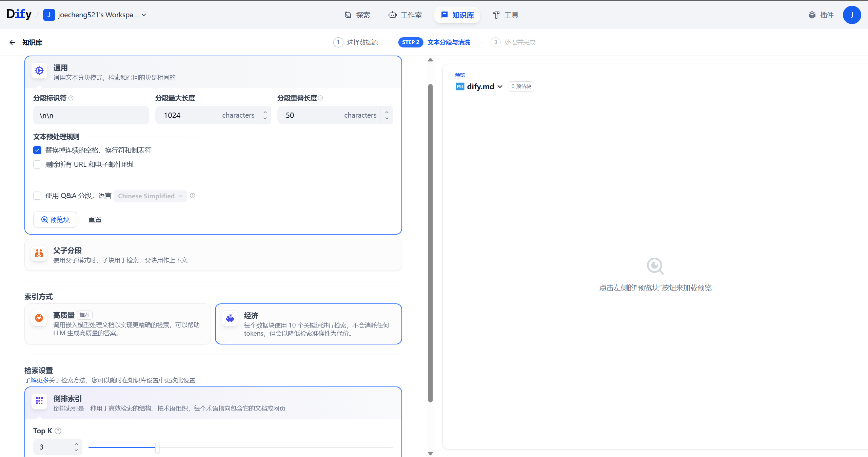Enable 删除所有 URL 和电子邮件地址
Screen dimensions: 868x457
coord(37,164)
